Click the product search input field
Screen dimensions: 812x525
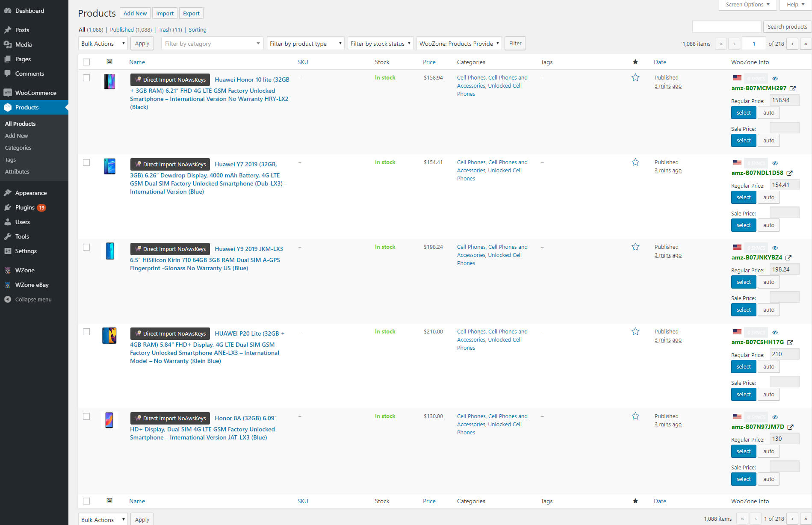[726, 27]
